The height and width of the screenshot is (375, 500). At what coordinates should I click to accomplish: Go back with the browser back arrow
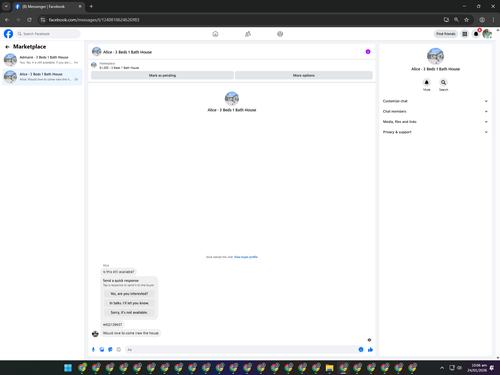click(x=7, y=20)
